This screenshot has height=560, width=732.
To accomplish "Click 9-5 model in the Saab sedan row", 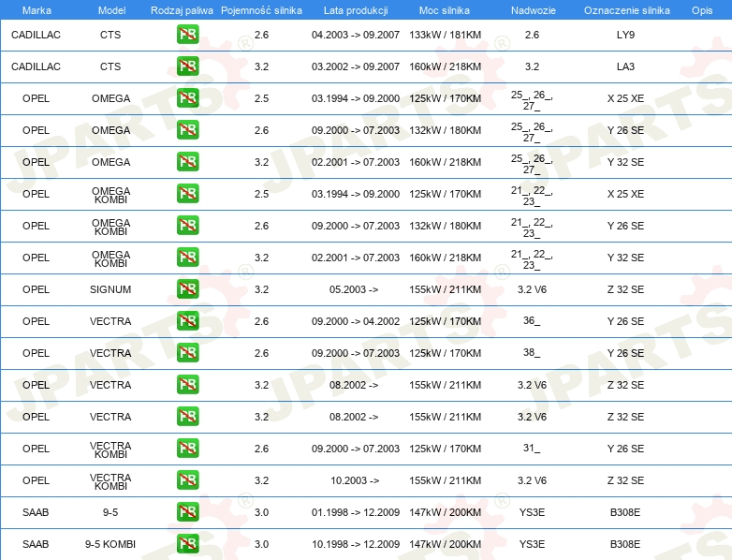I will [110, 512].
